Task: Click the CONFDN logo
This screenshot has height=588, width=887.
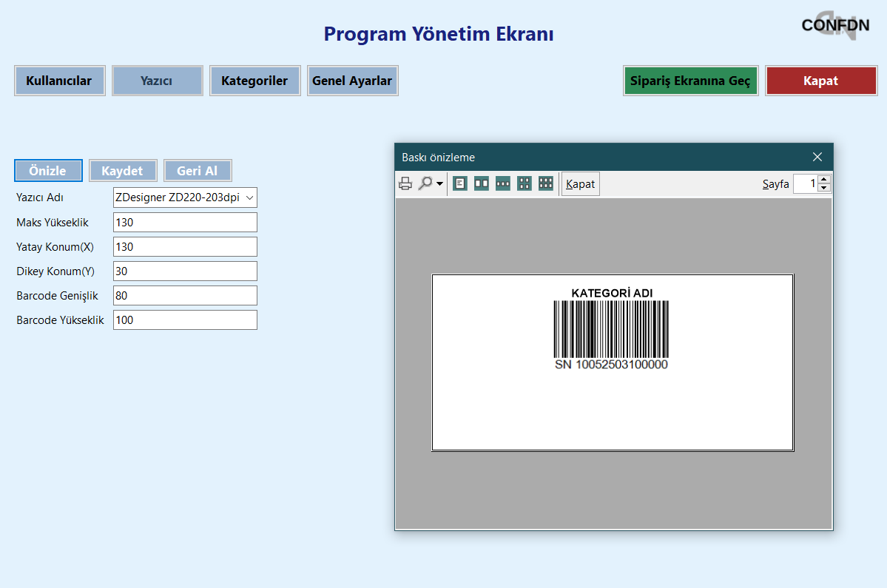Action: 835,25
